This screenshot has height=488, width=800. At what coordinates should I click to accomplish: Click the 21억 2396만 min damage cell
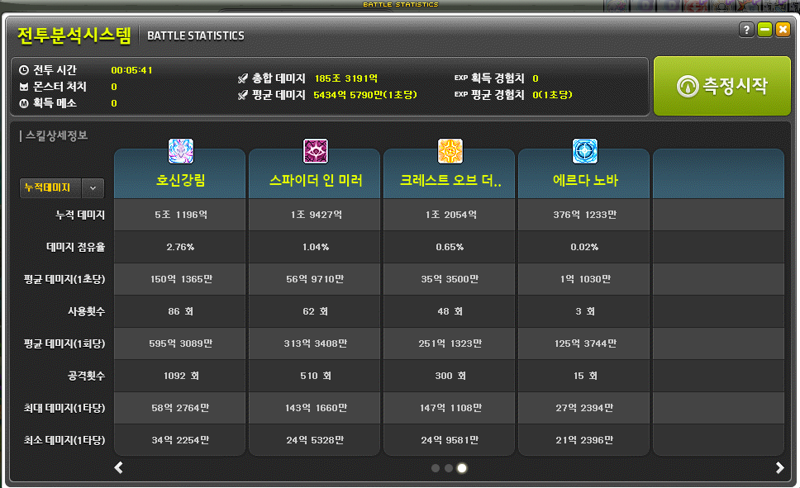pyautogui.click(x=584, y=440)
